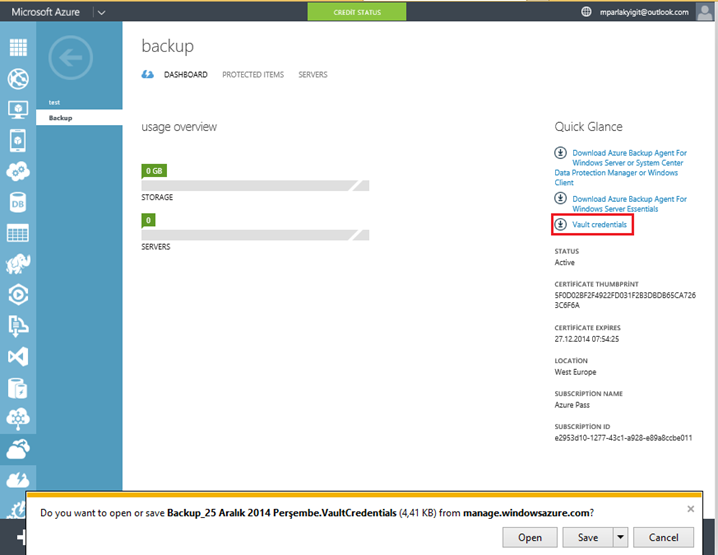Click the account email mparlakyigit@outlook.com
The image size is (718, 555).
[x=644, y=12]
